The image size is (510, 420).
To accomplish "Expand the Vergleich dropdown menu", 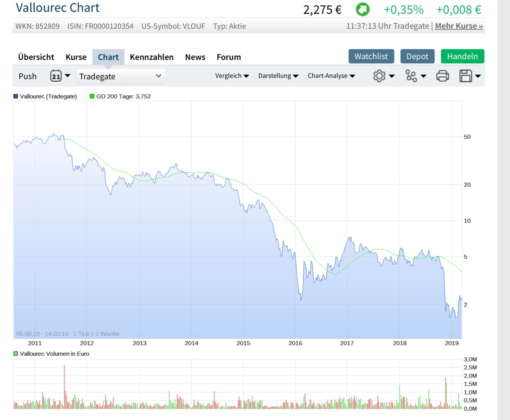I will (232, 76).
